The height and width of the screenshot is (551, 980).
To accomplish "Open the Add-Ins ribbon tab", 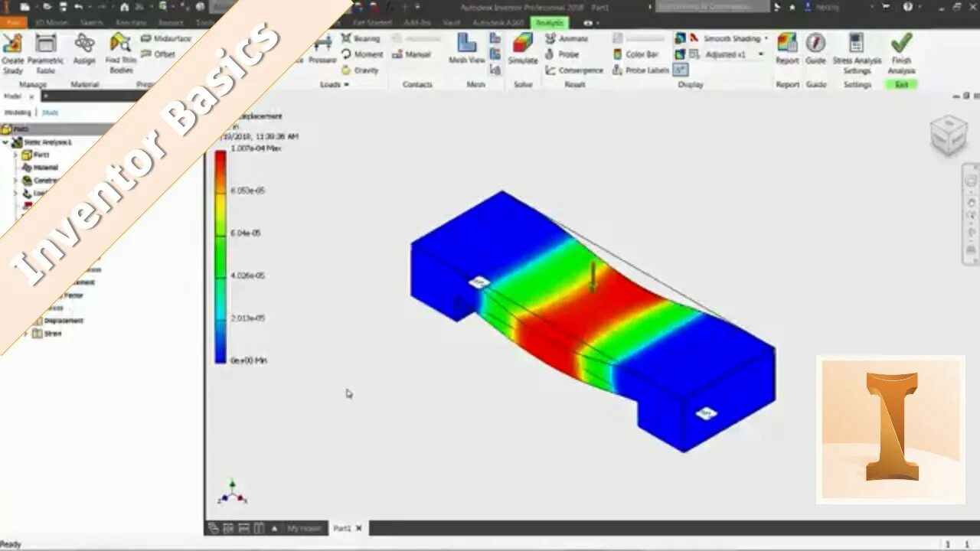I will 417,23.
